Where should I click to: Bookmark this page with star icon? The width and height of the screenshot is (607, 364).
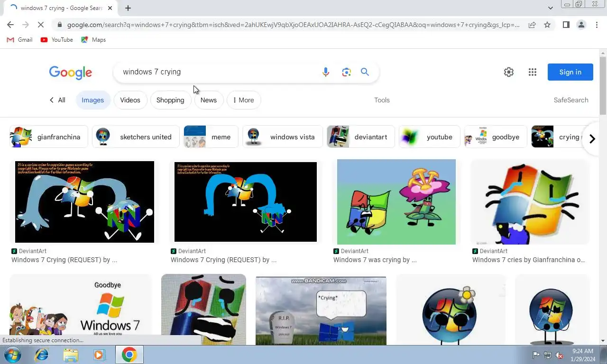click(547, 25)
